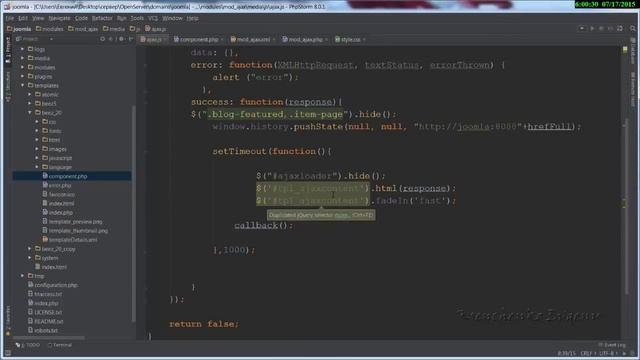Expand the beez5 folder in tree
This screenshot has height=360, width=640.
pos(30,104)
